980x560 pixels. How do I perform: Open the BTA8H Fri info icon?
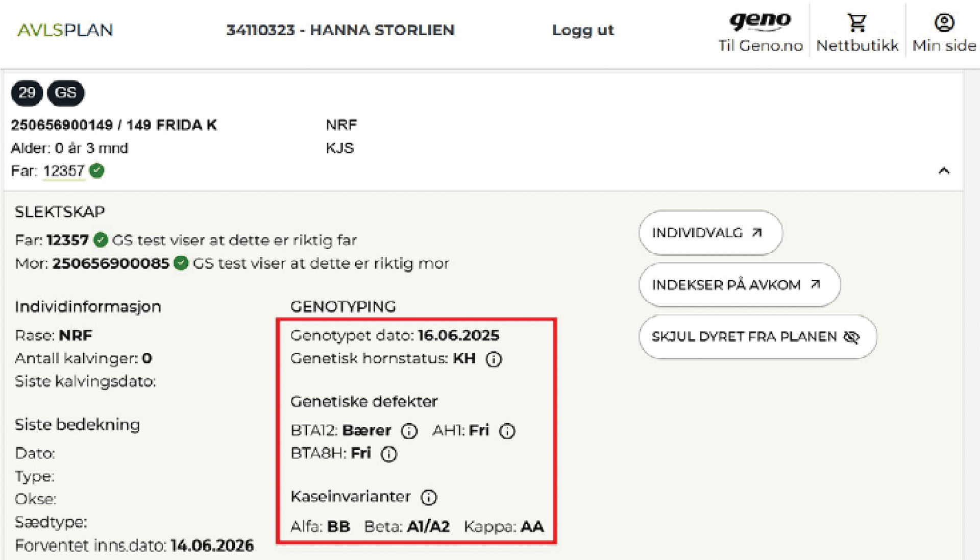pos(389,454)
